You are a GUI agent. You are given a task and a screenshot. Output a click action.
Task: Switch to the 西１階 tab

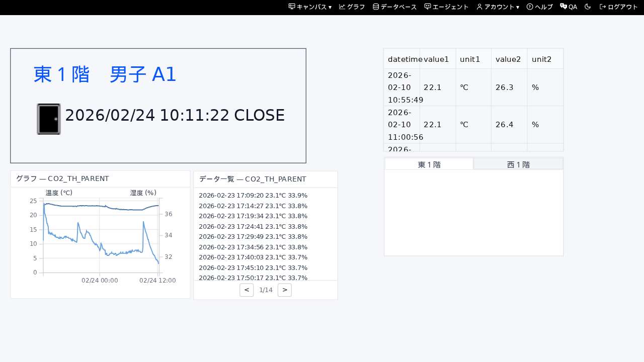[518, 164]
